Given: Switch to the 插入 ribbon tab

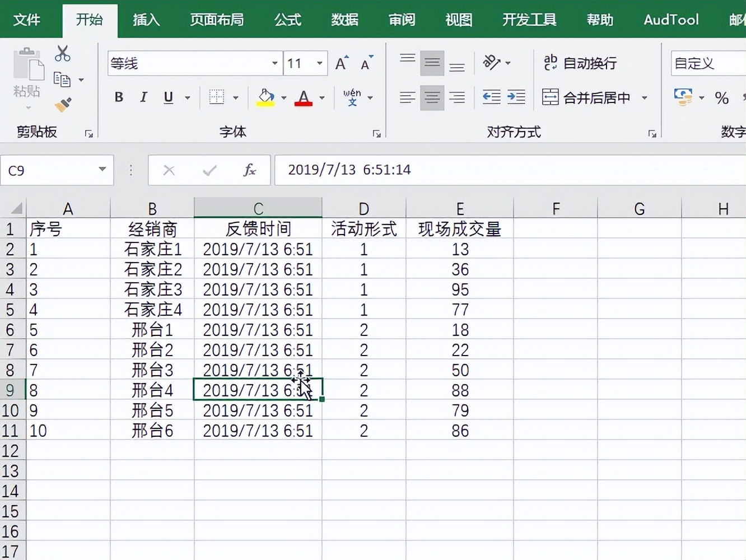Looking at the screenshot, I should [146, 20].
